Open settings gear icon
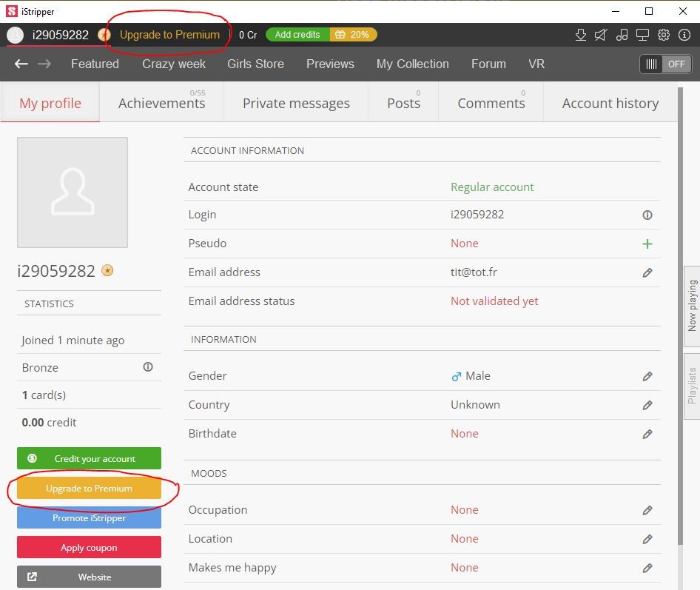700x590 pixels. (664, 35)
